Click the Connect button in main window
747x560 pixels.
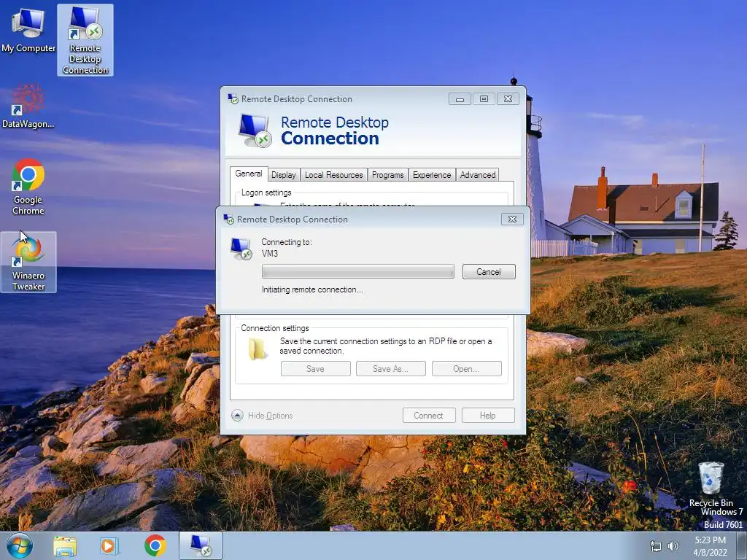pos(429,415)
